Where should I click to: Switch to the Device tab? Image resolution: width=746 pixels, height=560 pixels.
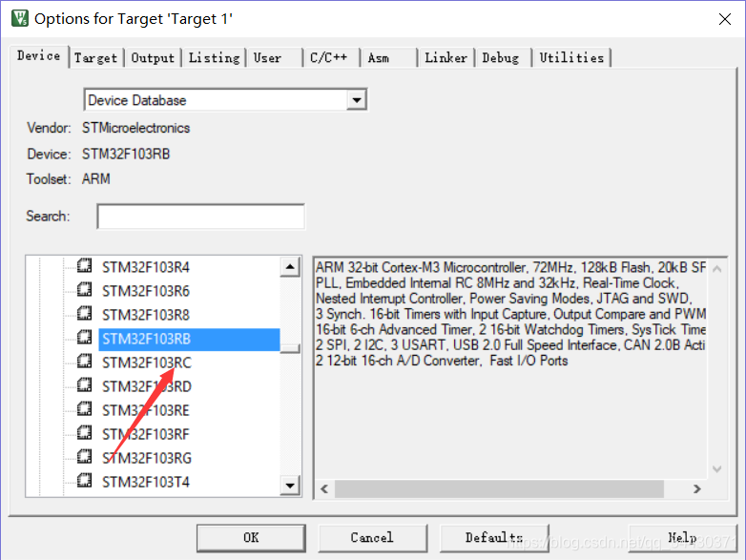38,56
